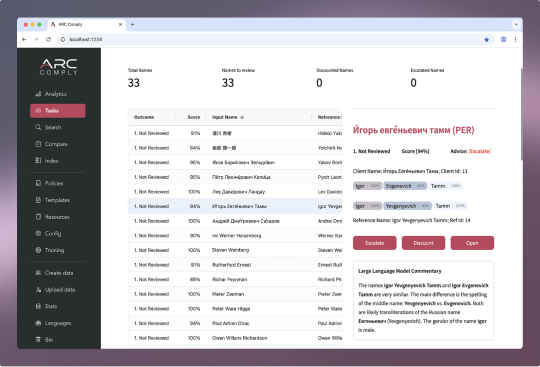Select the Tasks sidebar item
Viewport: 540px width, 367px height.
tap(58, 111)
